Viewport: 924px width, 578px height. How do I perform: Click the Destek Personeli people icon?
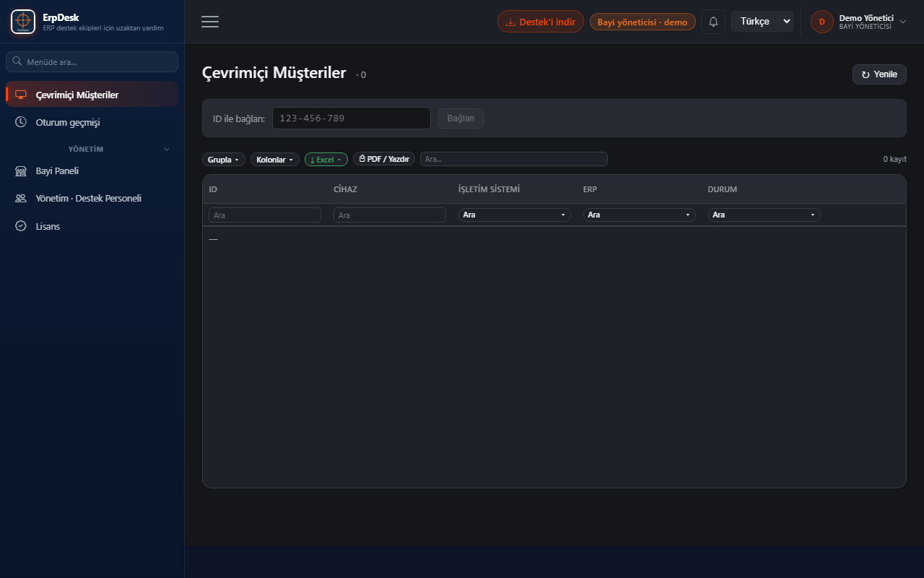(x=21, y=198)
